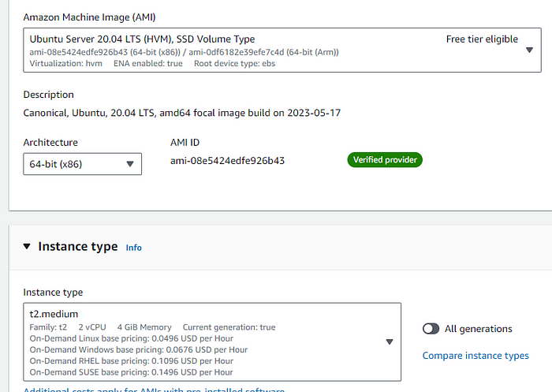The height and width of the screenshot is (392, 552).
Task: Click the Family: t2 text
Action: 48,327
